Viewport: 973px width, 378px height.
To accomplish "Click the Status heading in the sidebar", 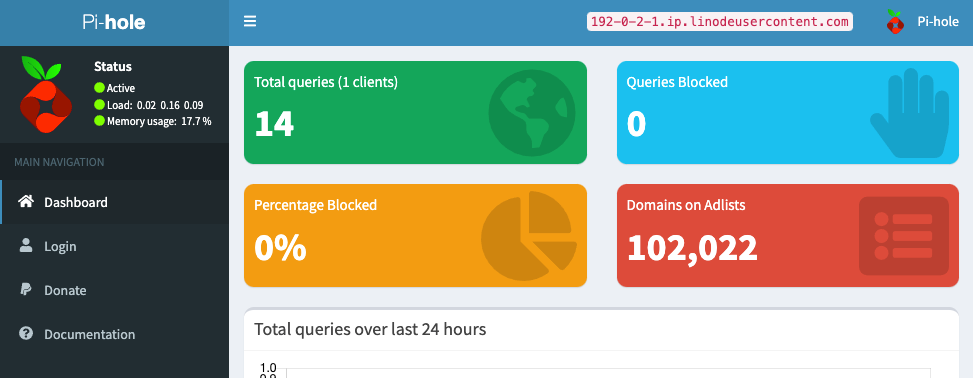I will (113, 66).
